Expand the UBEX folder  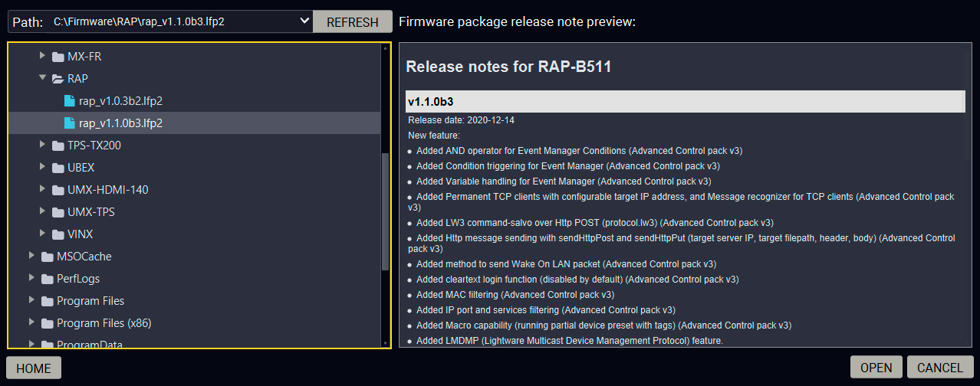pyautogui.click(x=42, y=168)
